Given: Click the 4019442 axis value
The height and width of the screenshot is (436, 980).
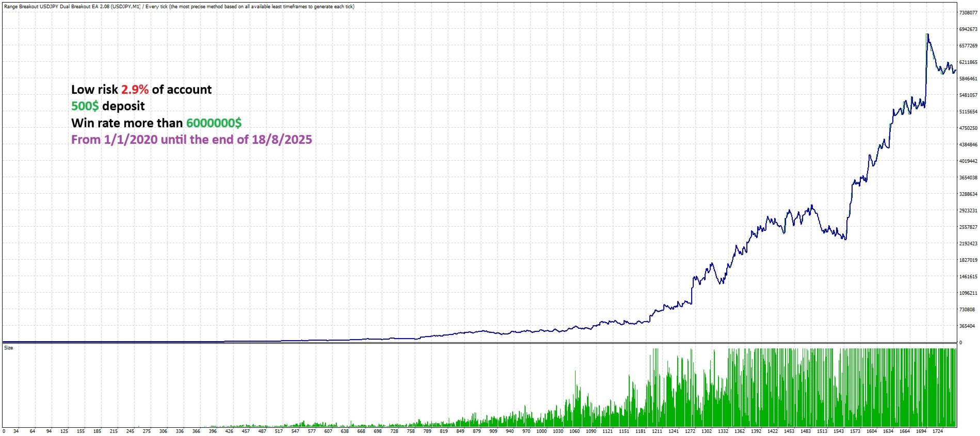Looking at the screenshot, I should pyautogui.click(x=968, y=161).
